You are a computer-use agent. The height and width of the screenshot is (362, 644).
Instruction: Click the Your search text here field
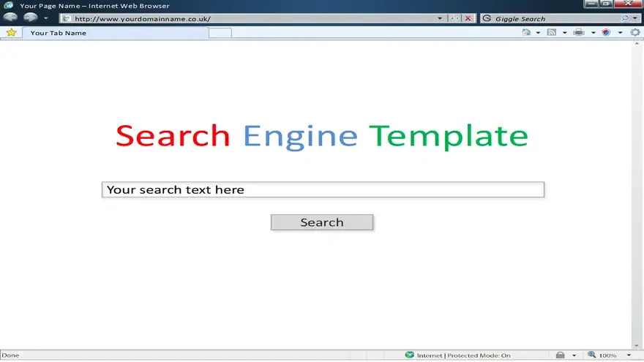coord(323,189)
